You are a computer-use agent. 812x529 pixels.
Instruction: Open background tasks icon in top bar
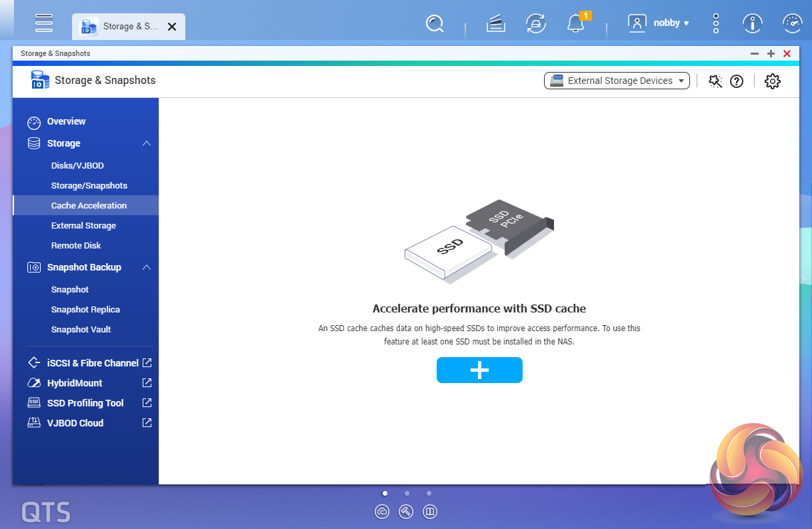[x=495, y=24]
